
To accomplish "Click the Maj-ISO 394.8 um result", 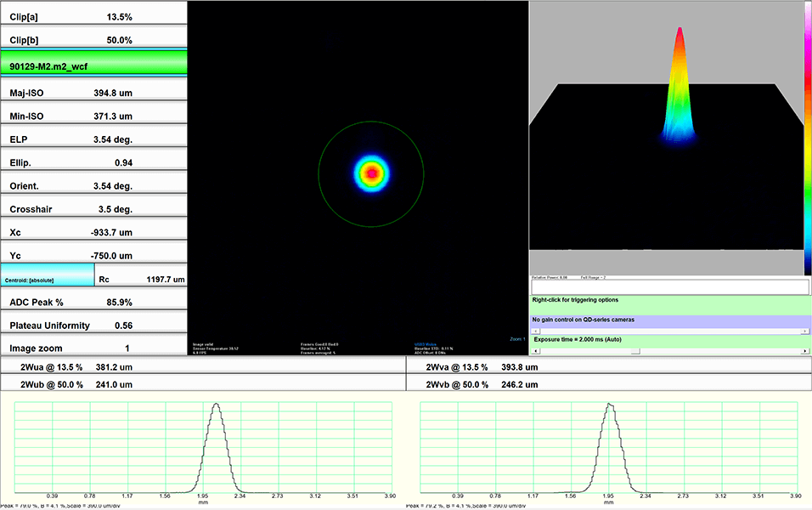I will (x=93, y=93).
